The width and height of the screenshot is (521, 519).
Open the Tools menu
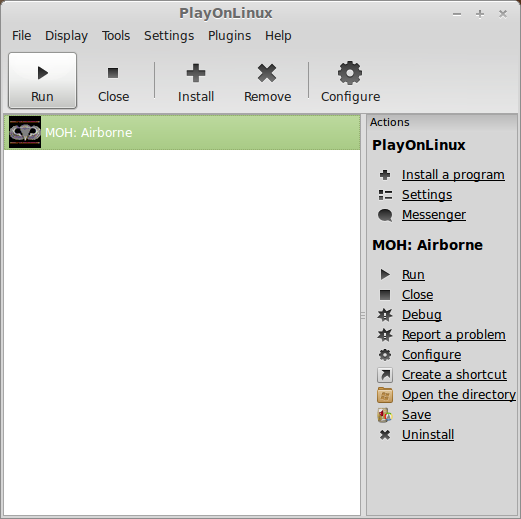point(116,36)
